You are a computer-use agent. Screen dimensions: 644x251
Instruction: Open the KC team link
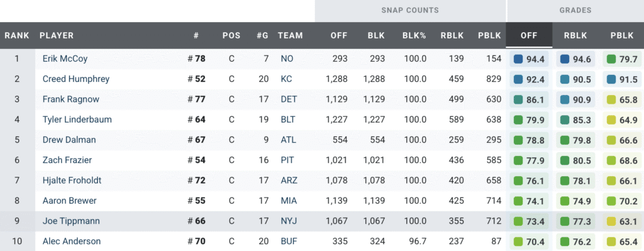click(287, 79)
